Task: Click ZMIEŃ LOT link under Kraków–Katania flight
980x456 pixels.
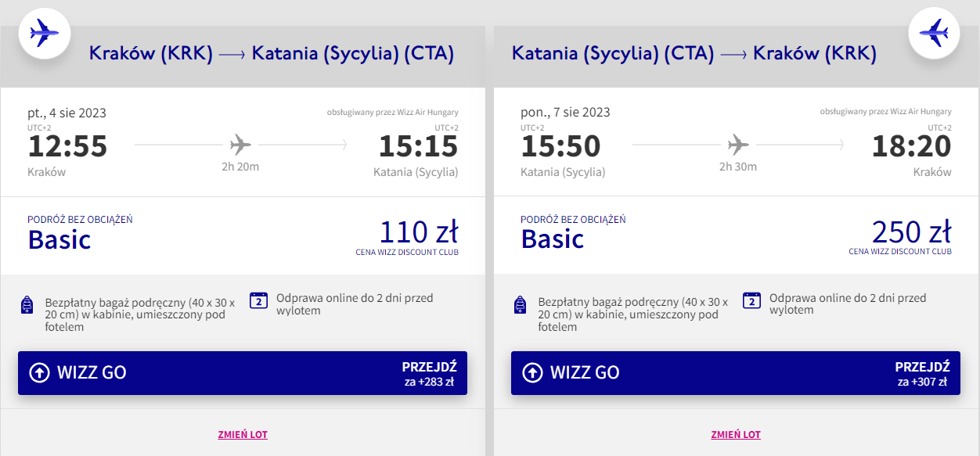Action: (x=243, y=435)
